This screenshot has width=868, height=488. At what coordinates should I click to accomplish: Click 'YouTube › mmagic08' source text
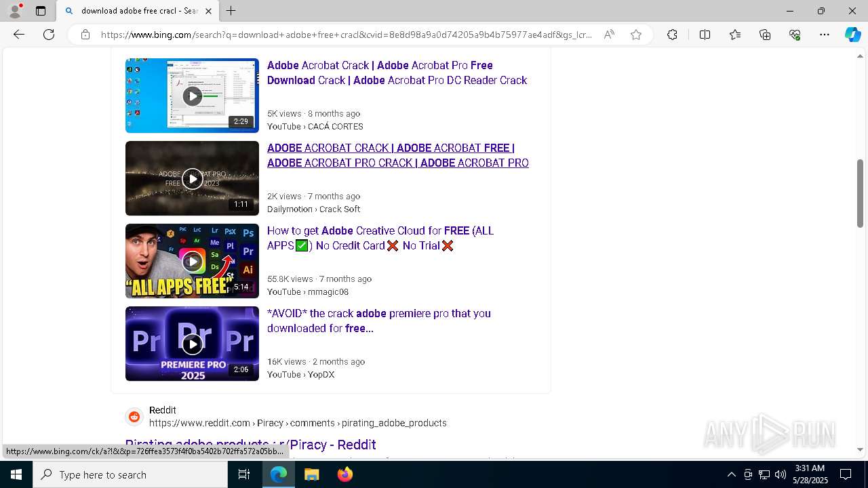tap(308, 292)
